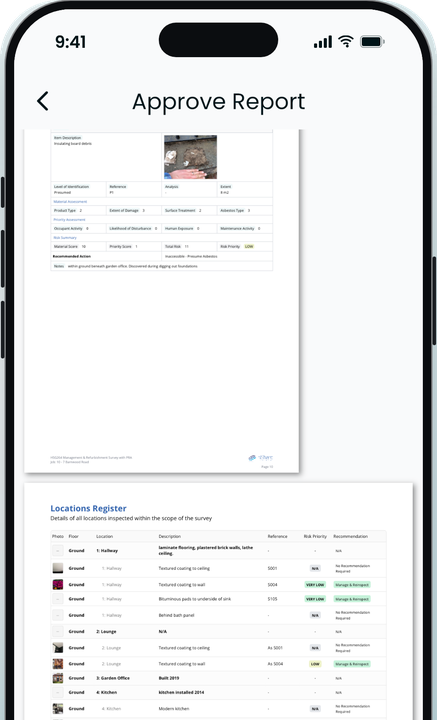Viewport: 437px width, 720px height.
Task: Tap the Wi-Fi status icon
Action: click(346, 42)
